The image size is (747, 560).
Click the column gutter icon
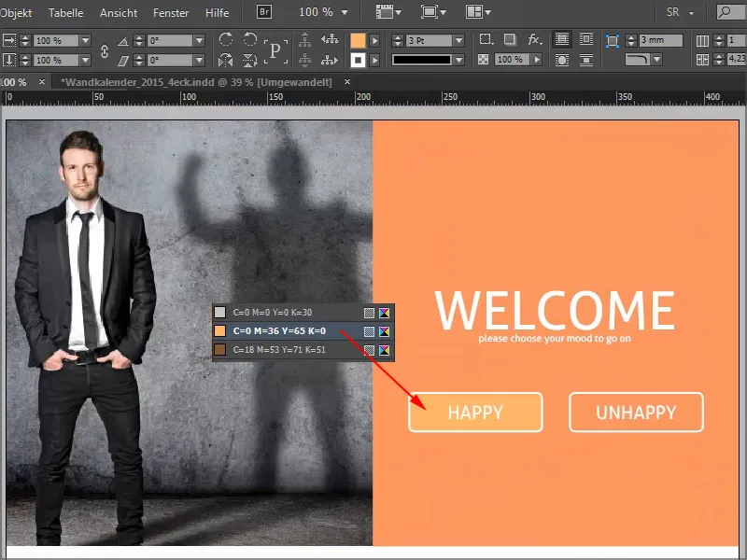click(x=702, y=60)
